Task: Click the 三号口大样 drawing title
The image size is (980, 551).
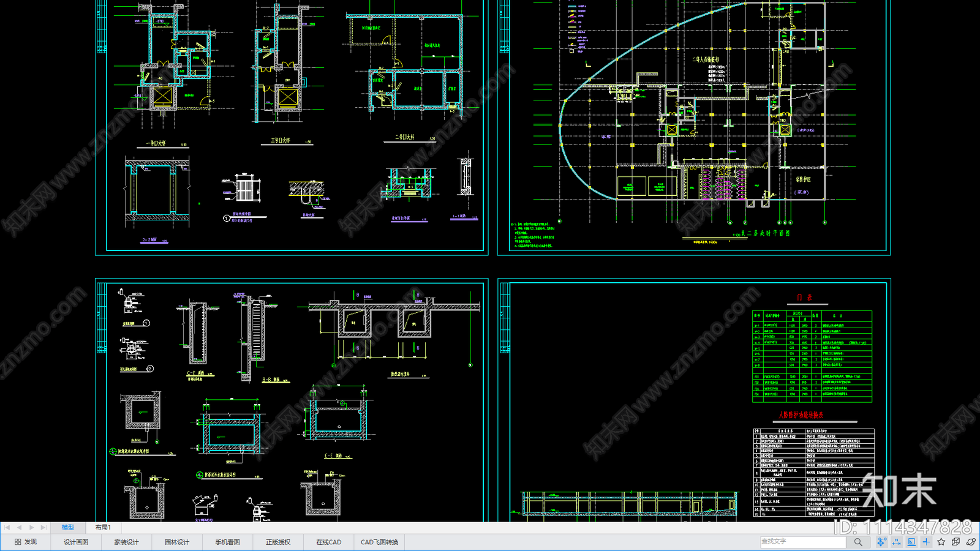Action: [x=281, y=140]
